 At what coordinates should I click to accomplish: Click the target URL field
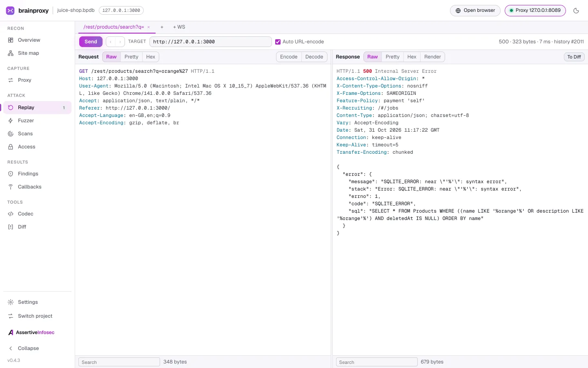click(x=211, y=42)
